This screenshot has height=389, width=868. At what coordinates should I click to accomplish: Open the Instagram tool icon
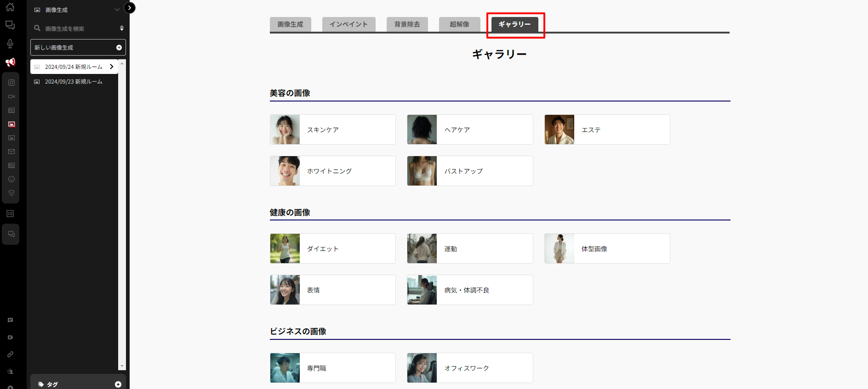pyautogui.click(x=11, y=83)
